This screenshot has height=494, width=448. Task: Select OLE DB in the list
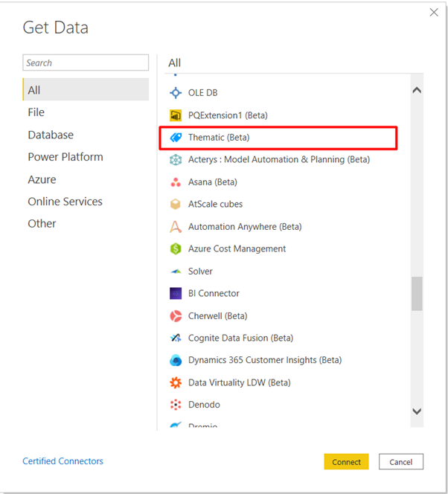(x=203, y=93)
